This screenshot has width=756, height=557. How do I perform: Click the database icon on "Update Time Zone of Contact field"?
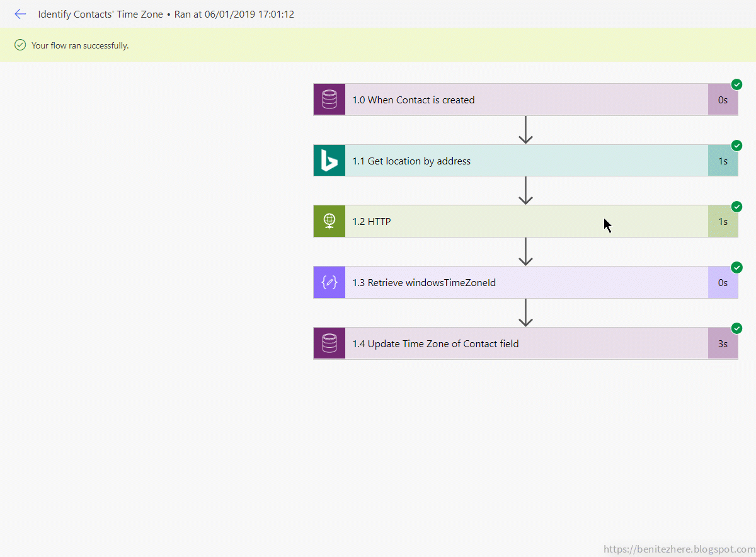click(x=329, y=343)
